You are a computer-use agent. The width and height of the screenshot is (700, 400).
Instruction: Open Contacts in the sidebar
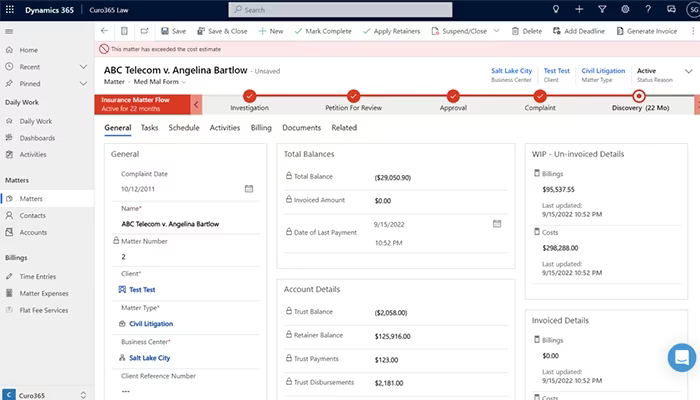click(x=47, y=215)
